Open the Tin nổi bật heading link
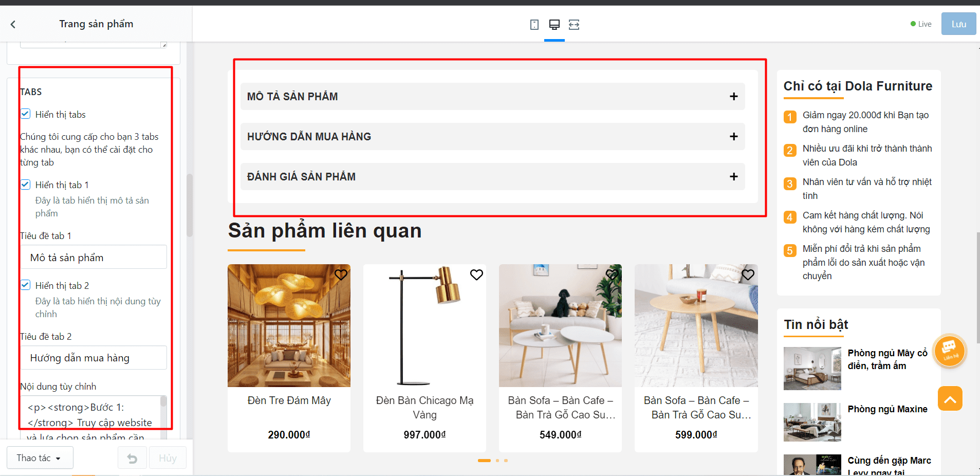The image size is (980, 476). tap(816, 324)
